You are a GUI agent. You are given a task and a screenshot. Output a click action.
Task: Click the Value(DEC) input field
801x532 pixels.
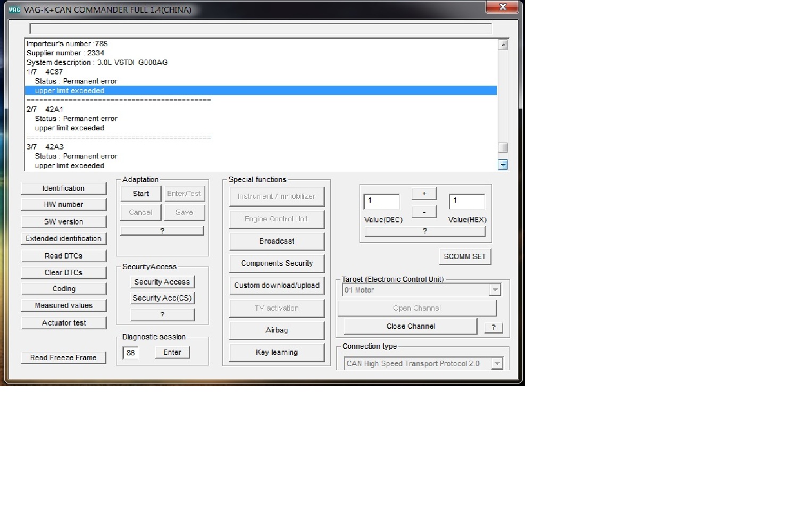click(381, 201)
